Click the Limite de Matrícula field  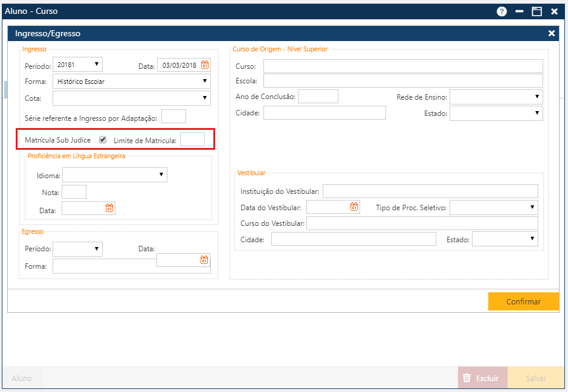point(192,140)
